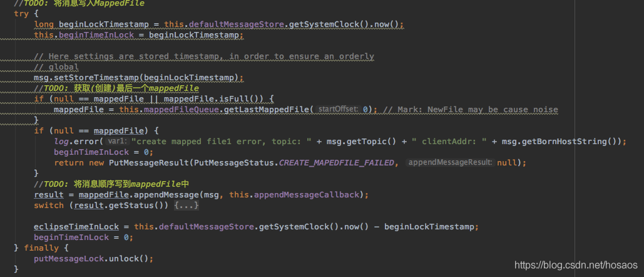Click the finally keyword
644x277 pixels.
[43, 248]
